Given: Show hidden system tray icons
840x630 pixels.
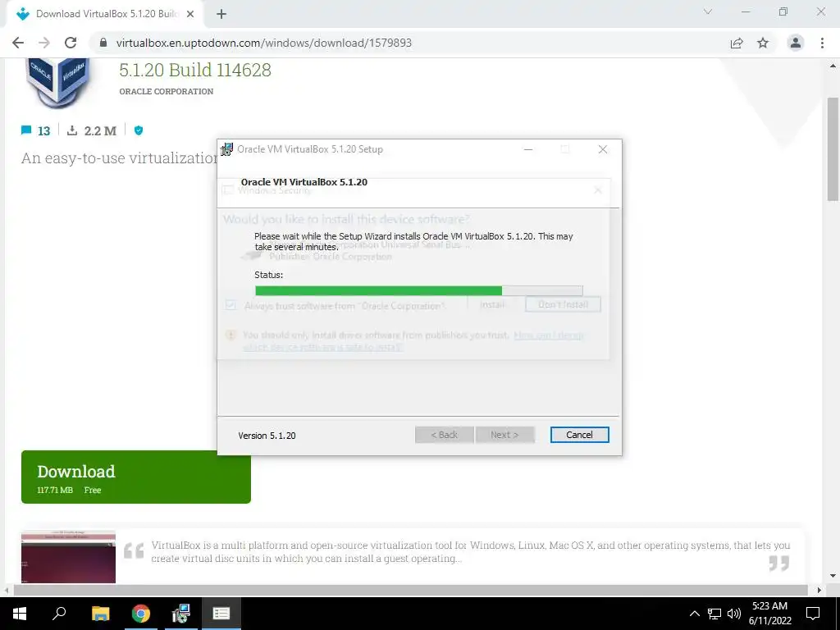Looking at the screenshot, I should click(x=694, y=614).
